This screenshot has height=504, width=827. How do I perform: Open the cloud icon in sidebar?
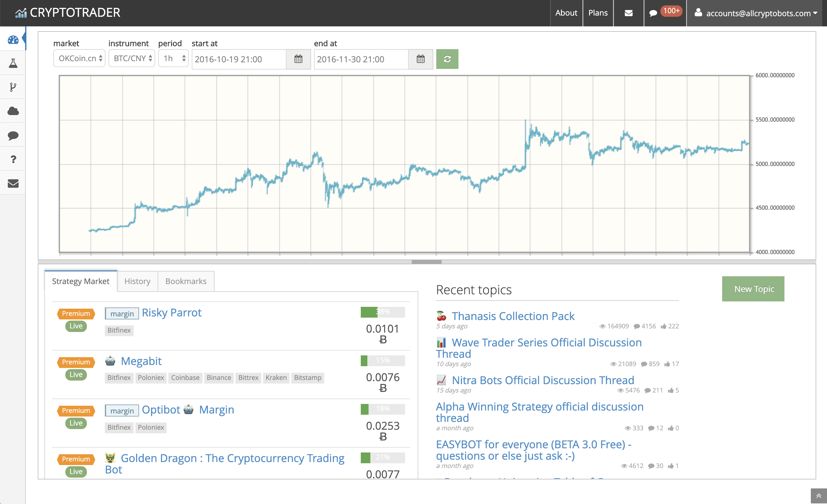coord(13,111)
